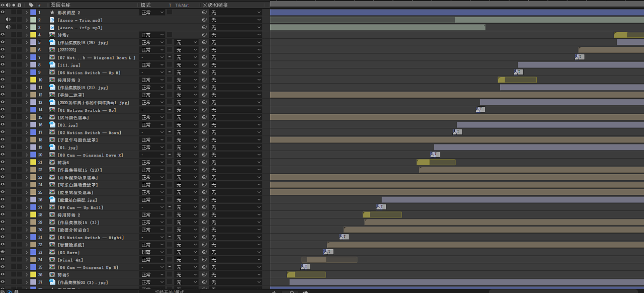Image resolution: width=644 pixels, height=293 pixels.
Task: Open TrkMat dropdown for 数据分析后台
Action: click(187, 230)
